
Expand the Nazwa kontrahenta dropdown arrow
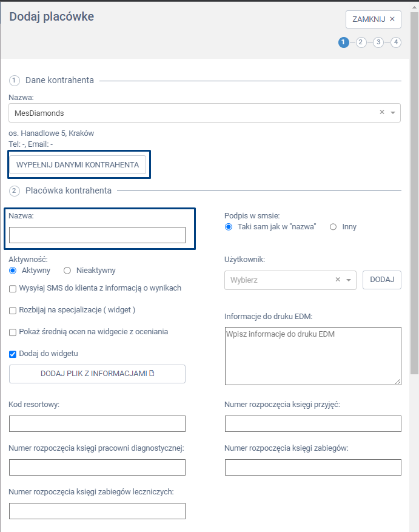393,113
